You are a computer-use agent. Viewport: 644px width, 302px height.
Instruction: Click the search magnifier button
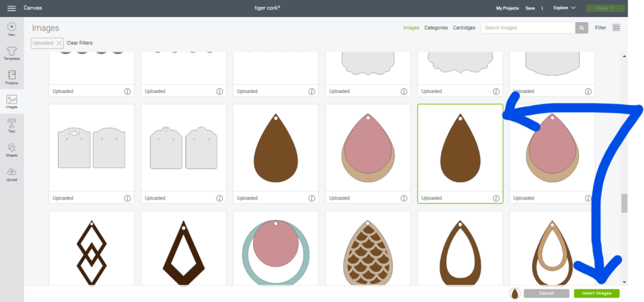tap(582, 28)
